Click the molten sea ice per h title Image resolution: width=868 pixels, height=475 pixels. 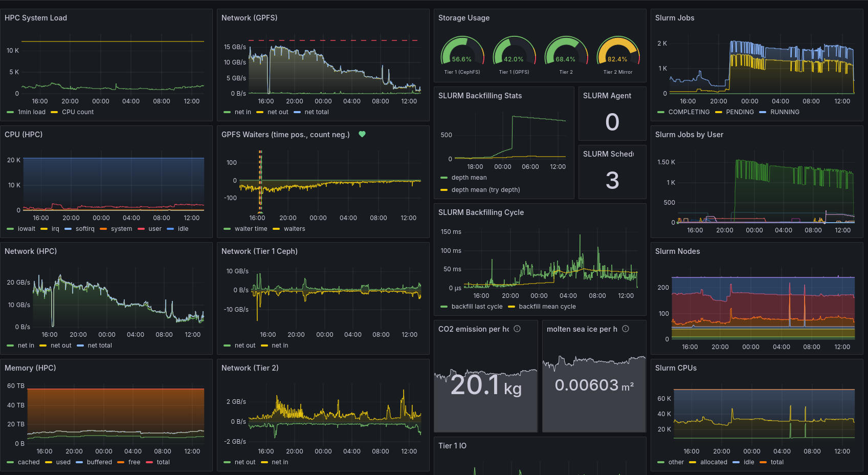point(582,329)
